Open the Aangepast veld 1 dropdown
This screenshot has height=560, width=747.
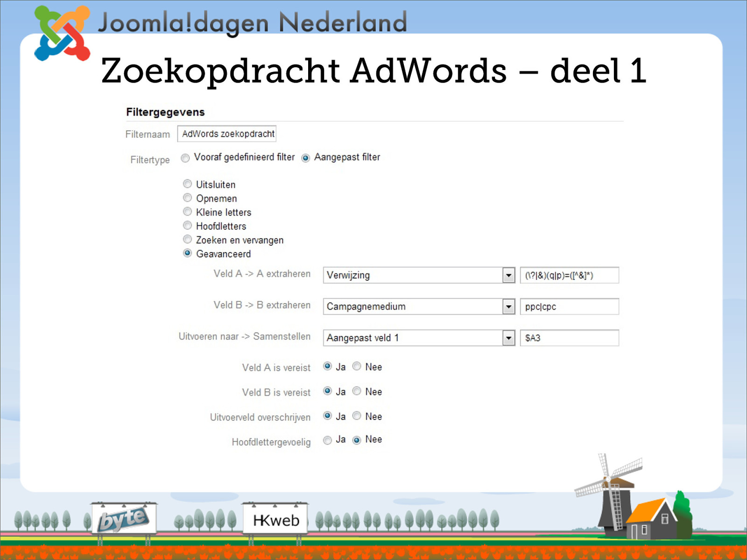click(x=419, y=338)
